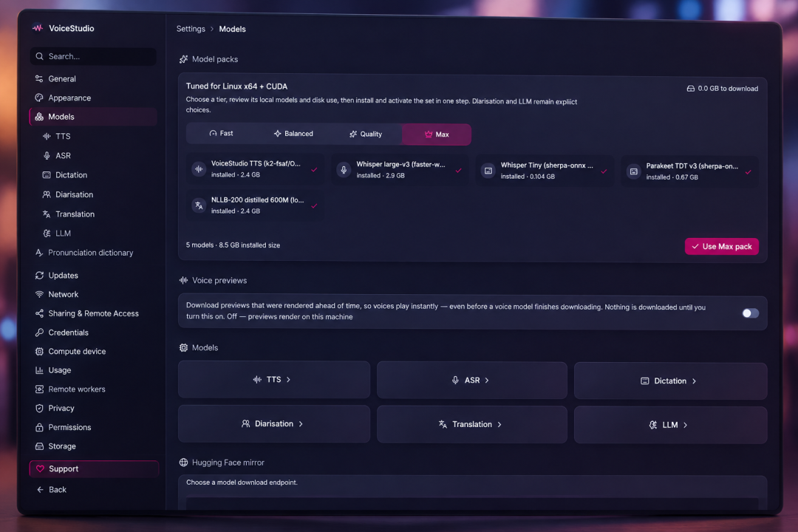Expand the ASR models card chevron
The height and width of the screenshot is (532, 798).
(487, 381)
